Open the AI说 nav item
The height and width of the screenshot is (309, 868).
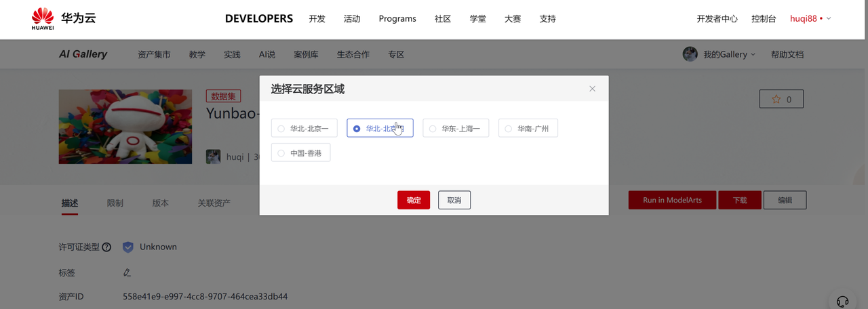click(x=267, y=54)
